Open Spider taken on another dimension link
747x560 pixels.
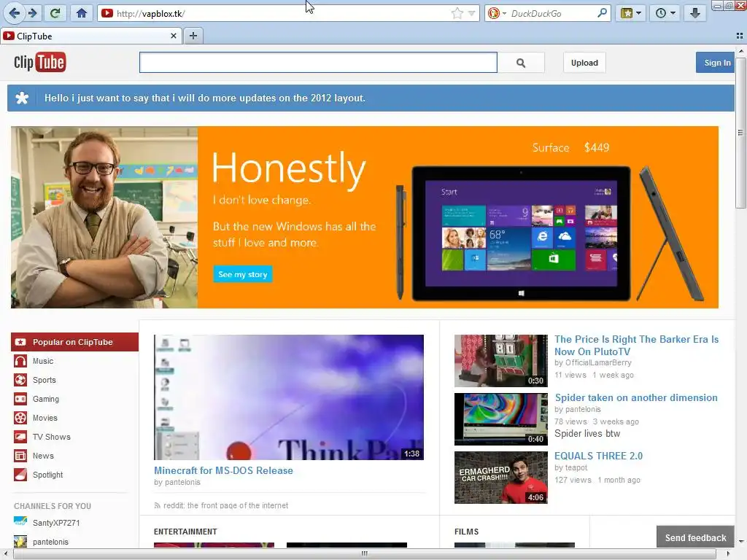[x=636, y=397]
